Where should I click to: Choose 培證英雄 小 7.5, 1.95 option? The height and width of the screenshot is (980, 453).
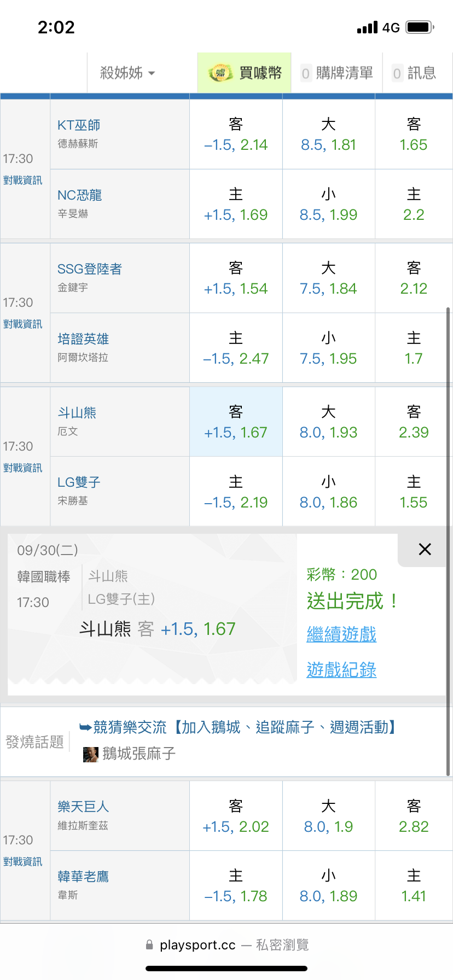(x=328, y=348)
